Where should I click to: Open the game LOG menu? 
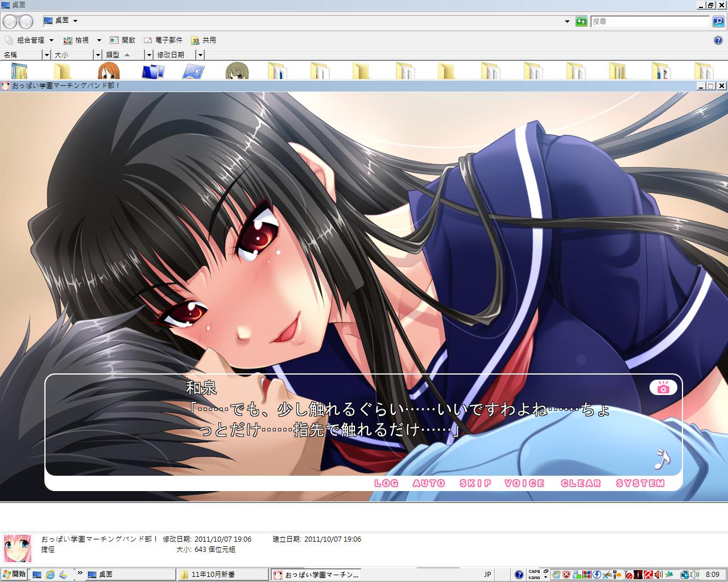(386, 483)
